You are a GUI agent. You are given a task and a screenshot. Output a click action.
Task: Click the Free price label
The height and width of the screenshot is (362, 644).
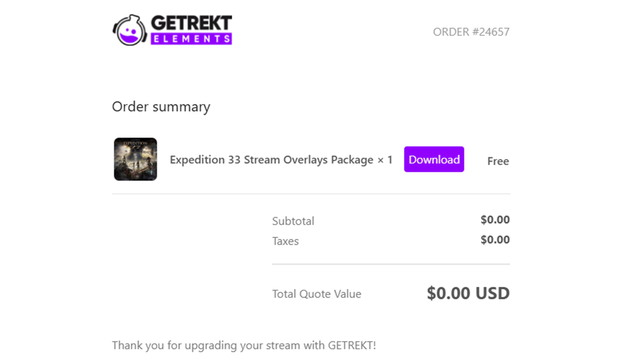(497, 161)
